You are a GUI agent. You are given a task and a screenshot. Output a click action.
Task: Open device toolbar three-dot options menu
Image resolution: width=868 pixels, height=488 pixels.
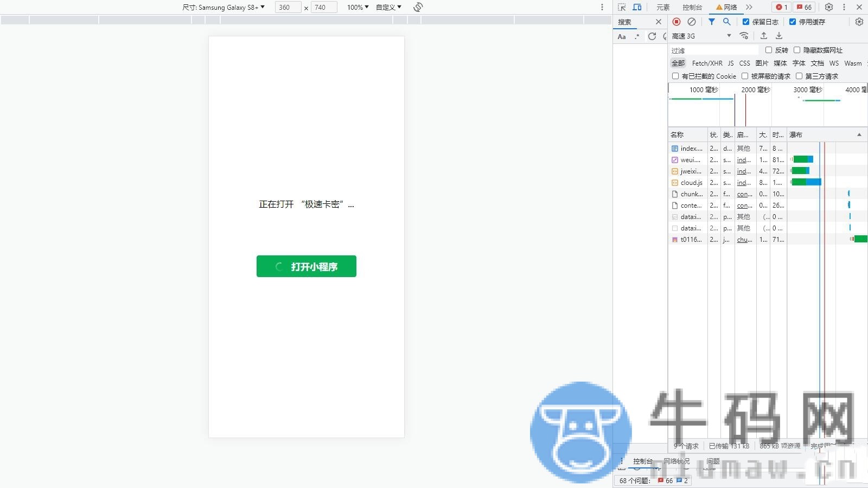click(602, 7)
